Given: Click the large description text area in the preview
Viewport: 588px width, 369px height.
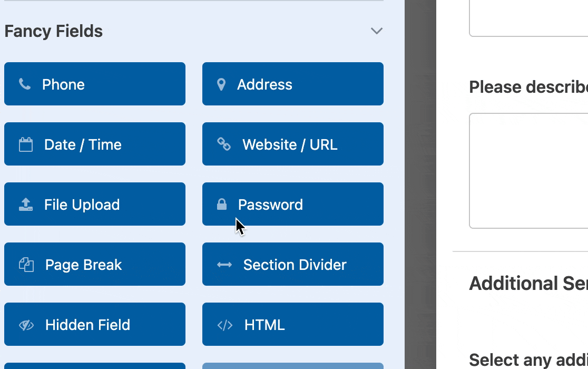Looking at the screenshot, I should (532, 170).
